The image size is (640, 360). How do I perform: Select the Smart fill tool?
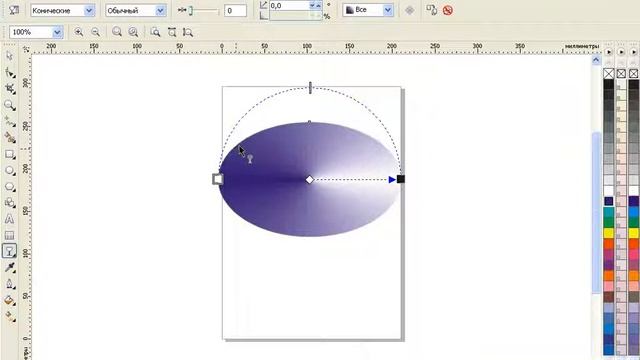[x=9, y=138]
